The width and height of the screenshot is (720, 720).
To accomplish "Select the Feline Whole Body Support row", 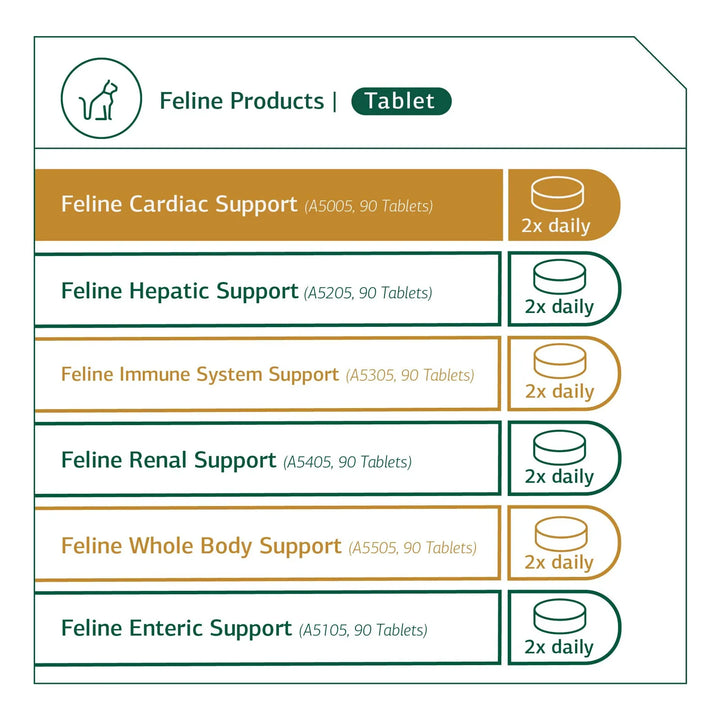I will click(268, 544).
